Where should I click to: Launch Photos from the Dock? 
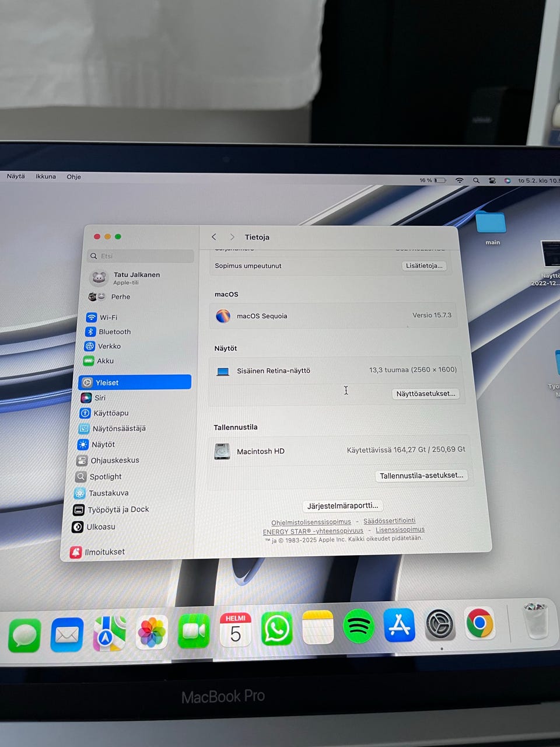coord(152,633)
